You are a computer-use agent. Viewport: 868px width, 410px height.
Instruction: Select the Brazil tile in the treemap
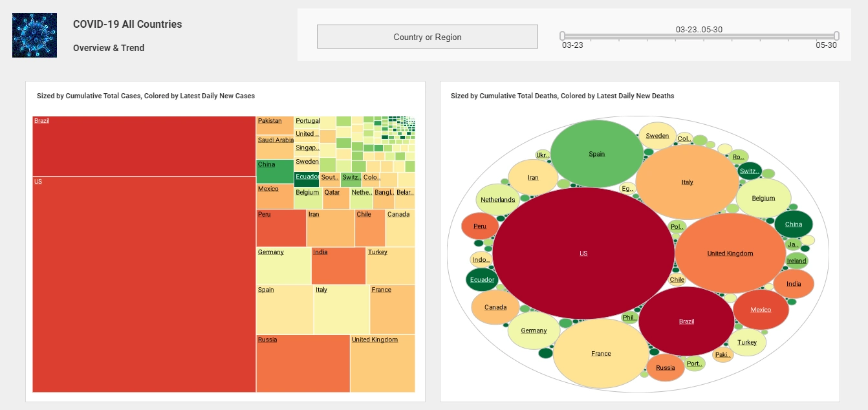pyautogui.click(x=144, y=146)
